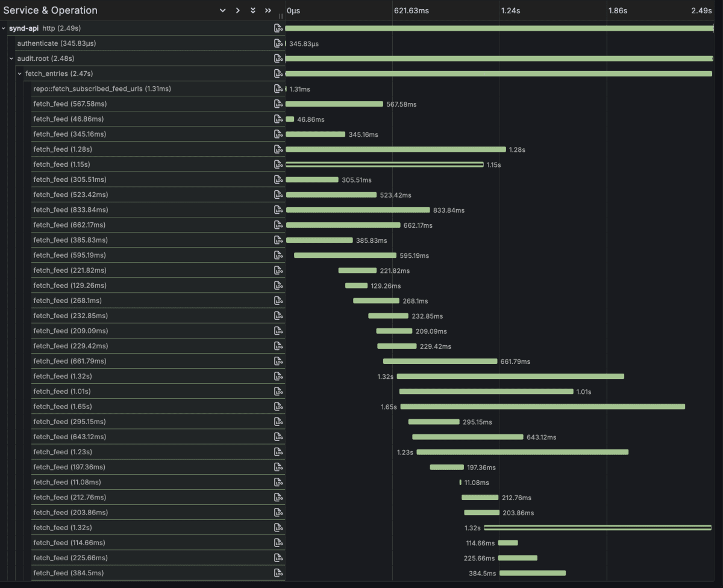This screenshot has width=723, height=588.
Task: Click the 203.86ms fetch_feed timeline bar
Action: pyautogui.click(x=482, y=513)
